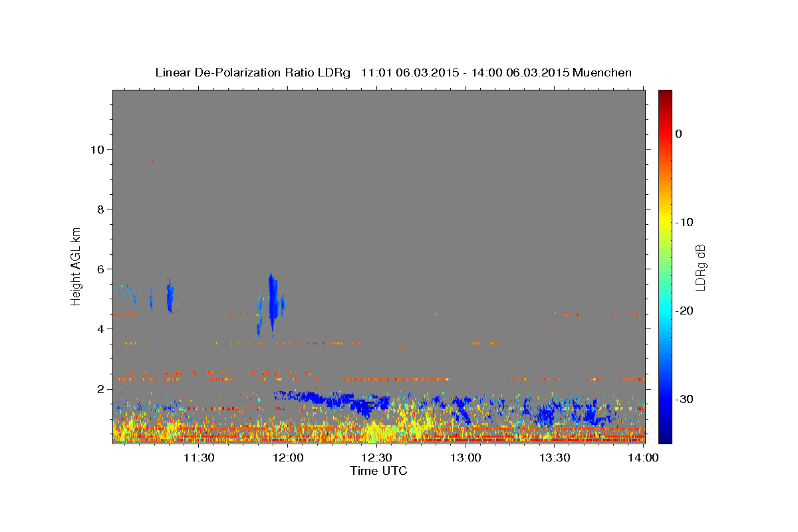This screenshot has height=532, width=798.
Task: Click the '12:00' time tick label
Action: pyautogui.click(x=288, y=458)
